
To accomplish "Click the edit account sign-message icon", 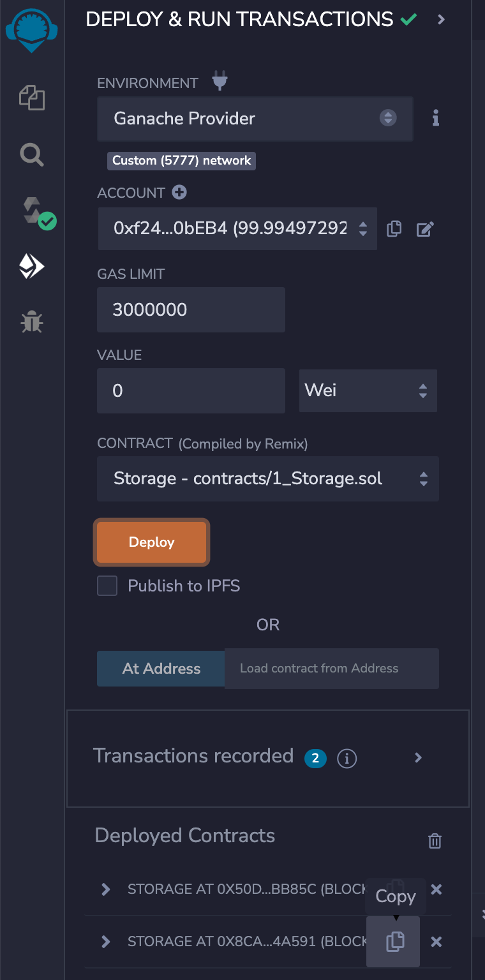I will 425,228.
